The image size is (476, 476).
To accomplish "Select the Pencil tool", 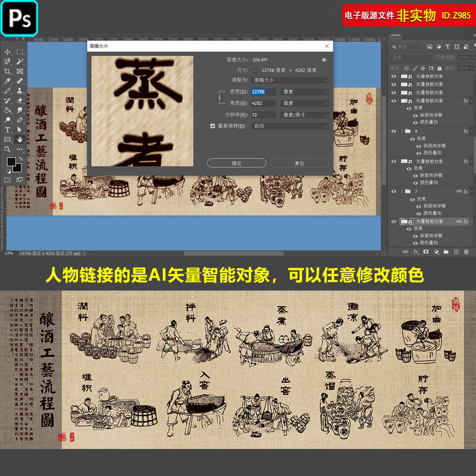I will (7, 91).
